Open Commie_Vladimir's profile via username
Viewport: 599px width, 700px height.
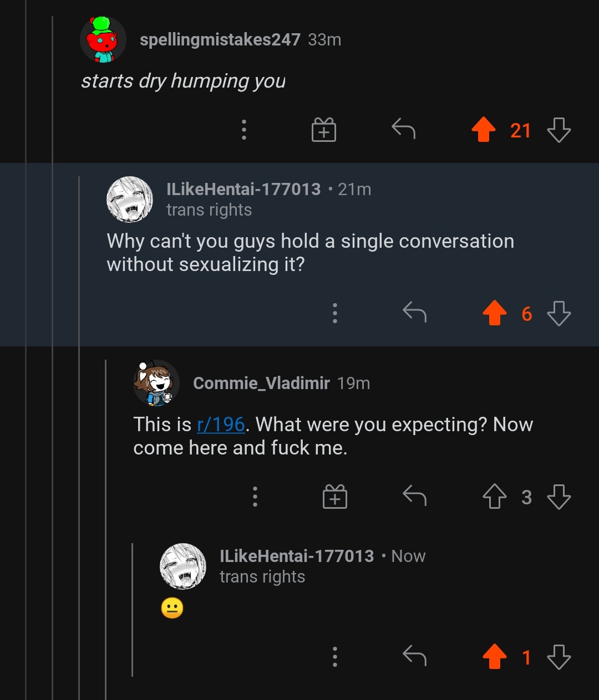(x=261, y=383)
